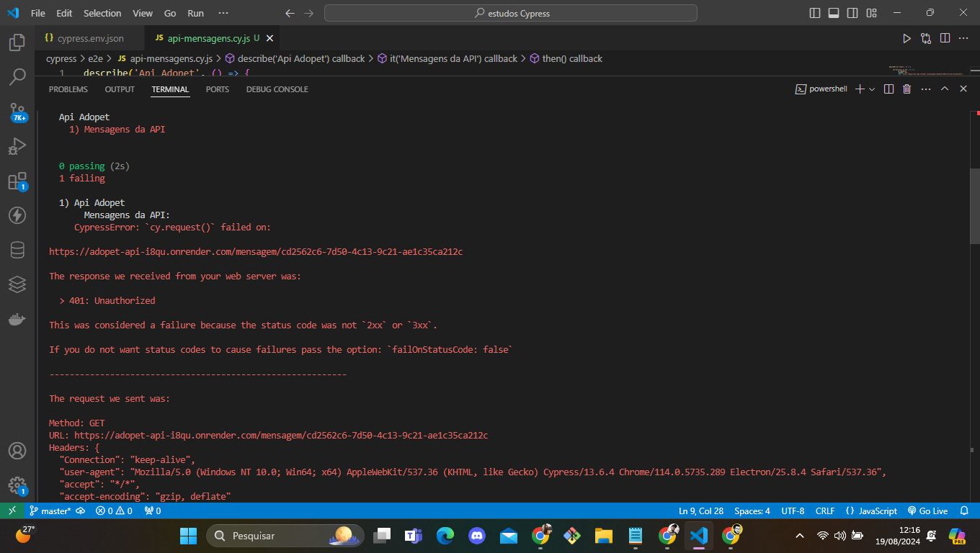980x553 pixels.
Task: Go forward with the arrow near search
Action: coord(308,13)
